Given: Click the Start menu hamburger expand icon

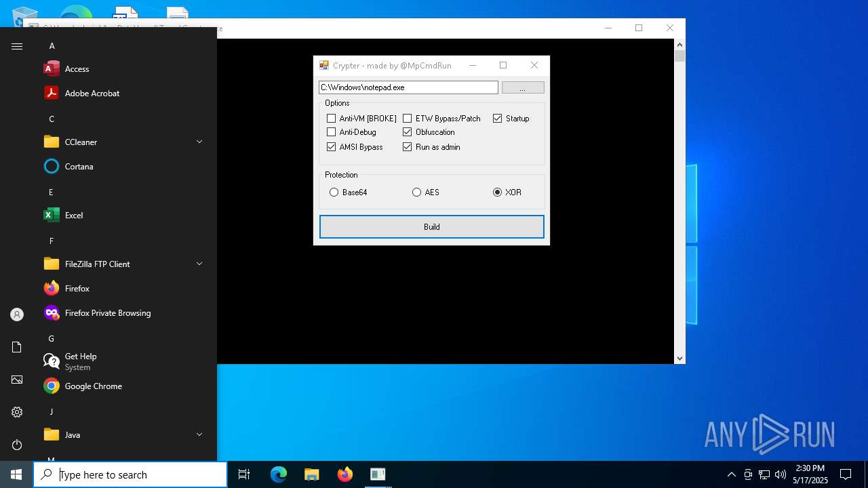Looking at the screenshot, I should click(17, 46).
